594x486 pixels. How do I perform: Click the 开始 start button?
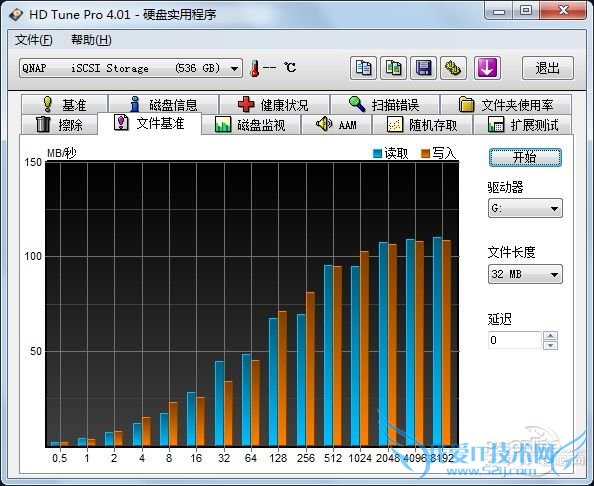[x=525, y=157]
